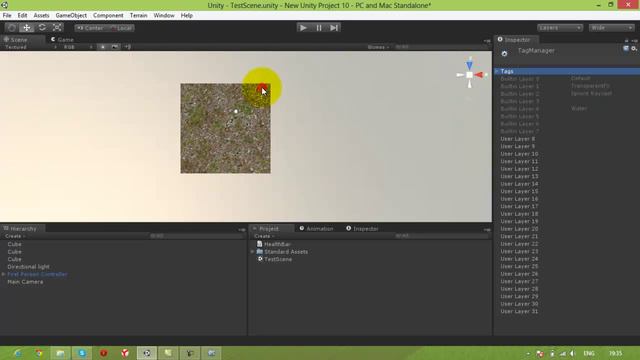Select the Rotate tool
This screenshot has height=360, width=640.
click(42, 28)
